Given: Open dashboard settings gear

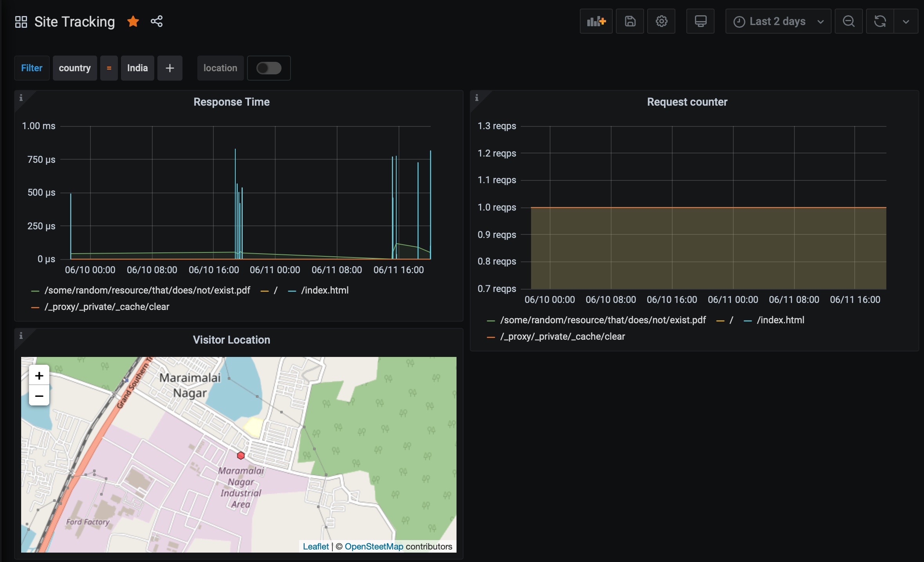Looking at the screenshot, I should pos(661,21).
